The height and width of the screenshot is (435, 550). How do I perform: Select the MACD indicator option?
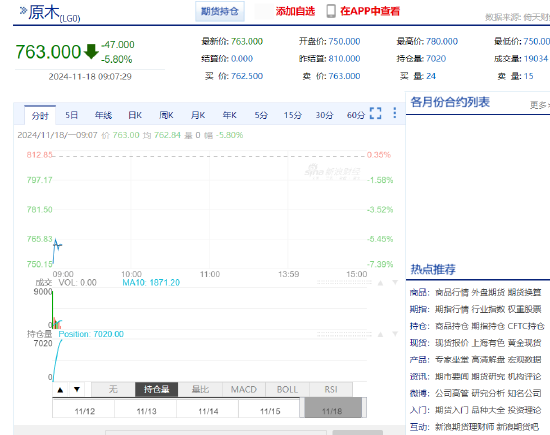tap(244, 389)
